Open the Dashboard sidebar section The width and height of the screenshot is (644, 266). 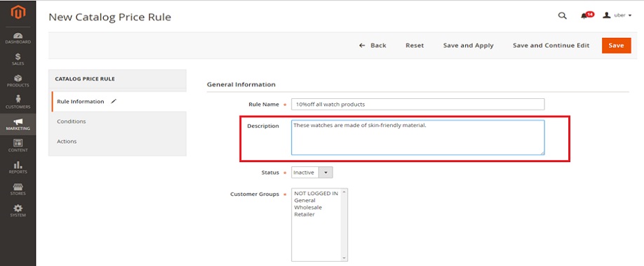[18, 38]
